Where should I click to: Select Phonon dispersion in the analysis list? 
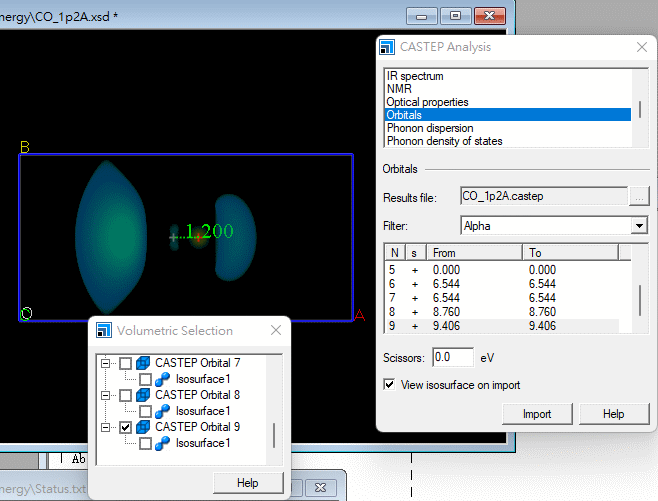click(x=429, y=128)
